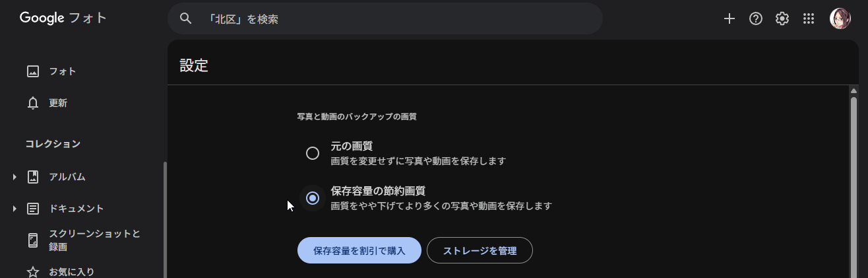Open ドキュメント in the sidebar

click(x=77, y=209)
